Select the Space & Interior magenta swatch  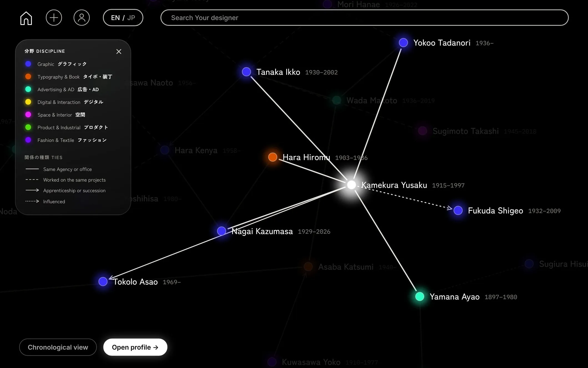pos(28,114)
